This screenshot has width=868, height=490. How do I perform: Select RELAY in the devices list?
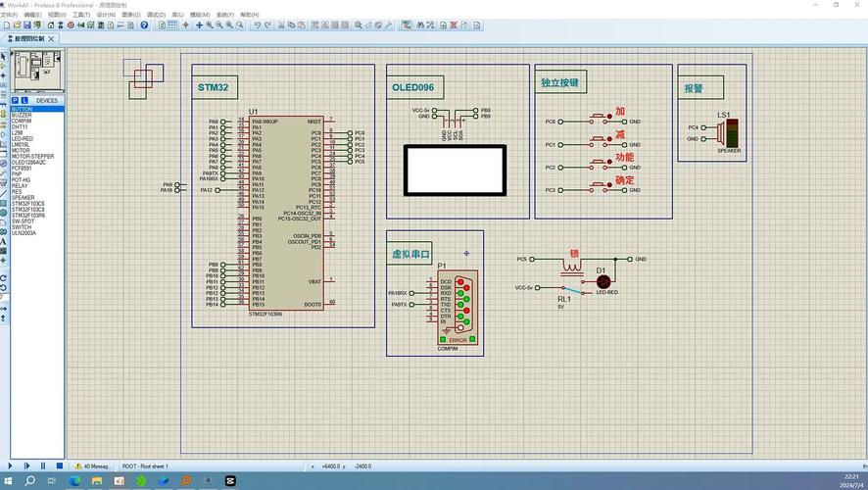coord(37,185)
